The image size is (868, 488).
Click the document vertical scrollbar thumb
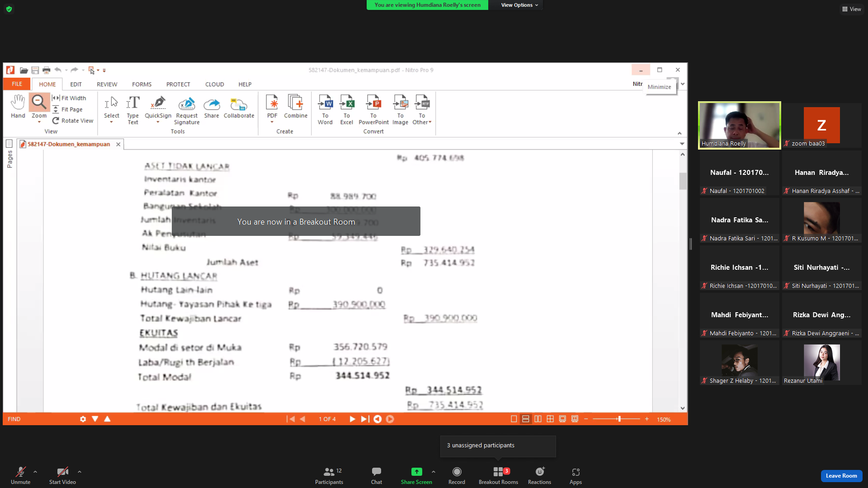coord(683,181)
